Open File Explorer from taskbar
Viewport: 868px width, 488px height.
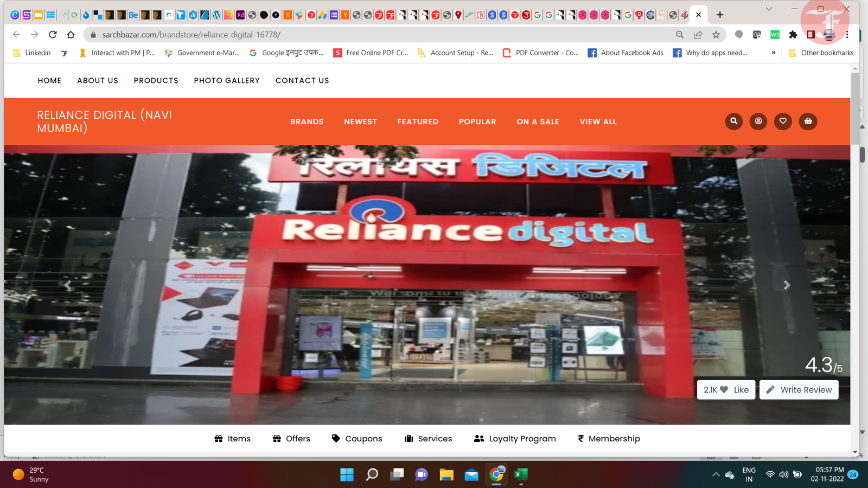click(446, 475)
